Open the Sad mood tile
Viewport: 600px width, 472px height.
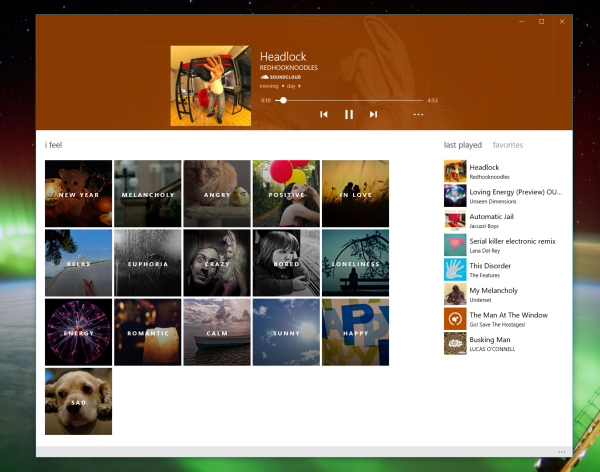79,401
